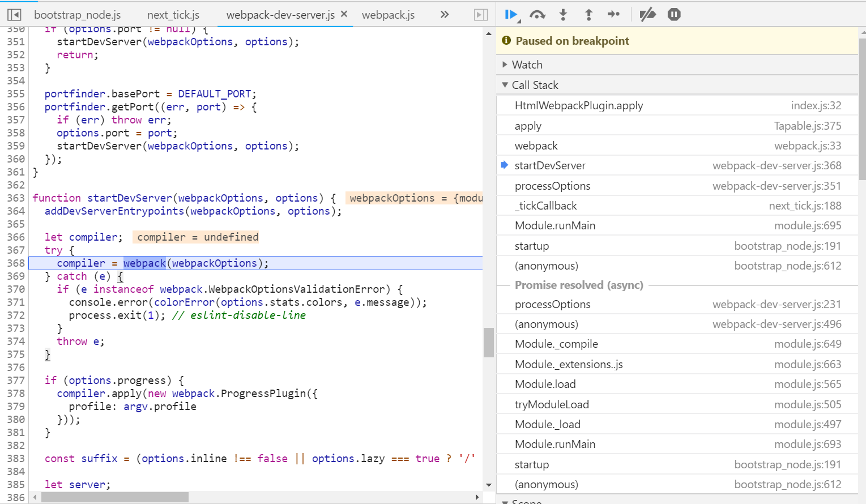Click the editor scroll down arrow
This screenshot has width=866, height=504.
(489, 485)
